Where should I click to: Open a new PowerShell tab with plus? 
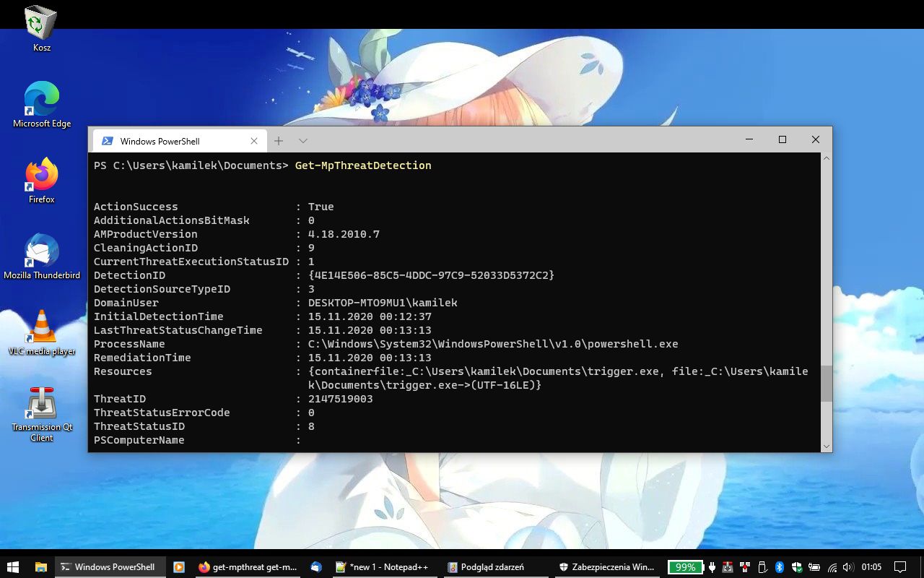[x=279, y=141]
